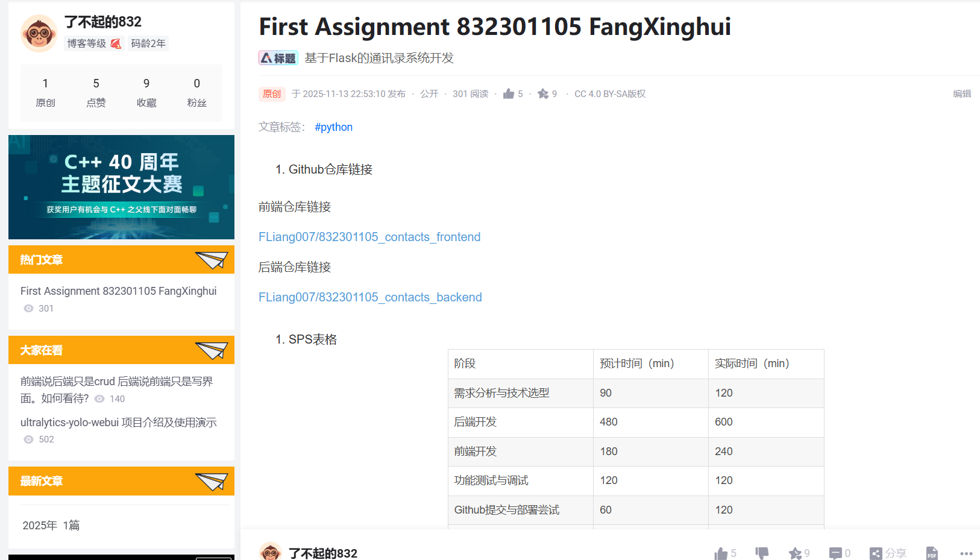Click the 301 阅读 read count

click(x=471, y=93)
